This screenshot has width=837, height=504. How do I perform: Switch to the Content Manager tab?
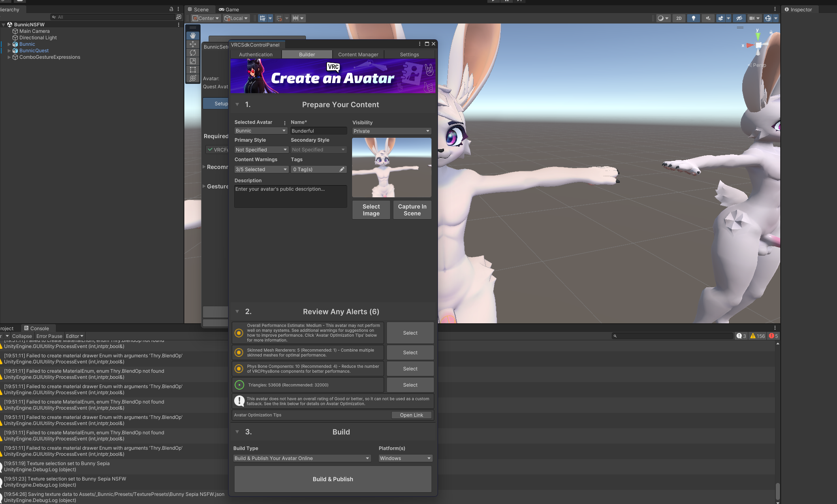click(358, 54)
